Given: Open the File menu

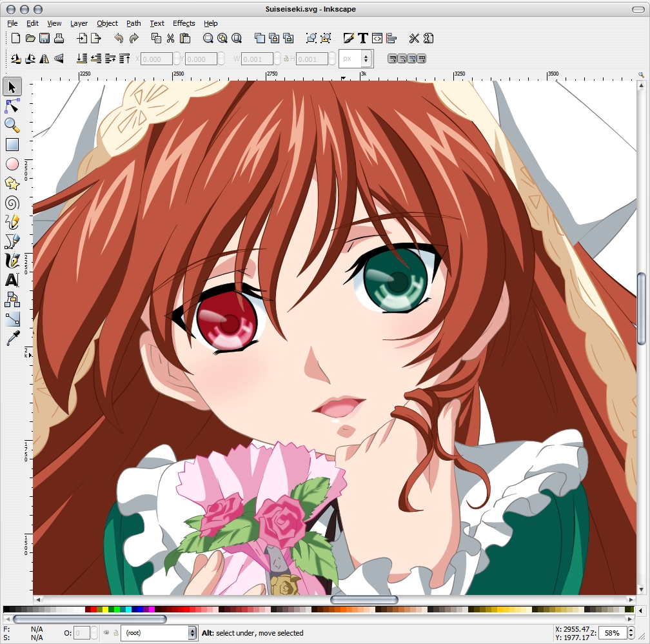Looking at the screenshot, I should [x=12, y=23].
